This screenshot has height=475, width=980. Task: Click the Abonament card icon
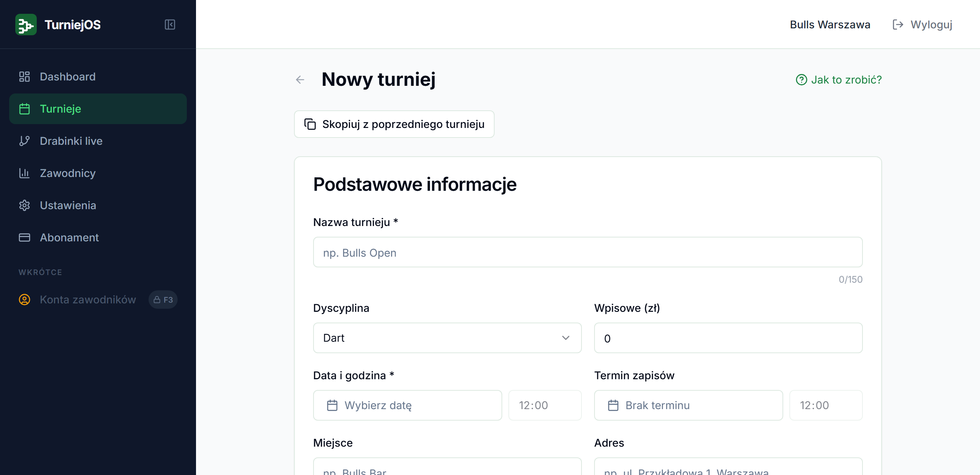pos(24,237)
